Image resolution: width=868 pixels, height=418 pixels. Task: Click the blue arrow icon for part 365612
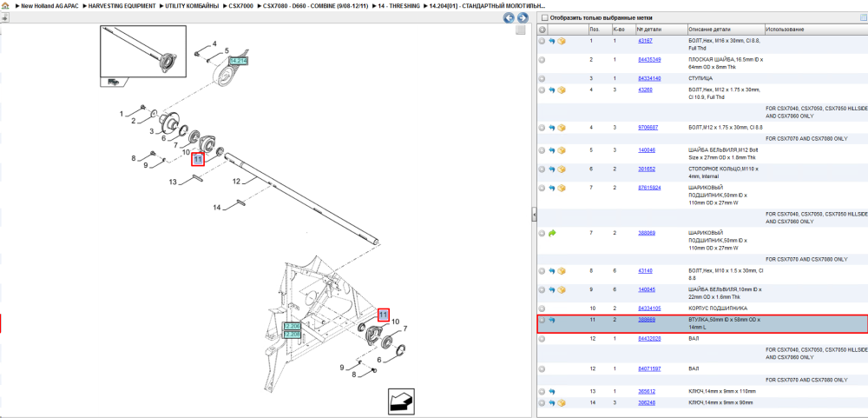tap(552, 391)
